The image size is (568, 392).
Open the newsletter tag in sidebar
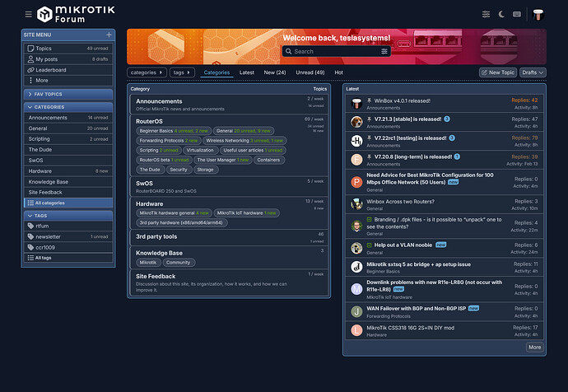click(x=68, y=236)
